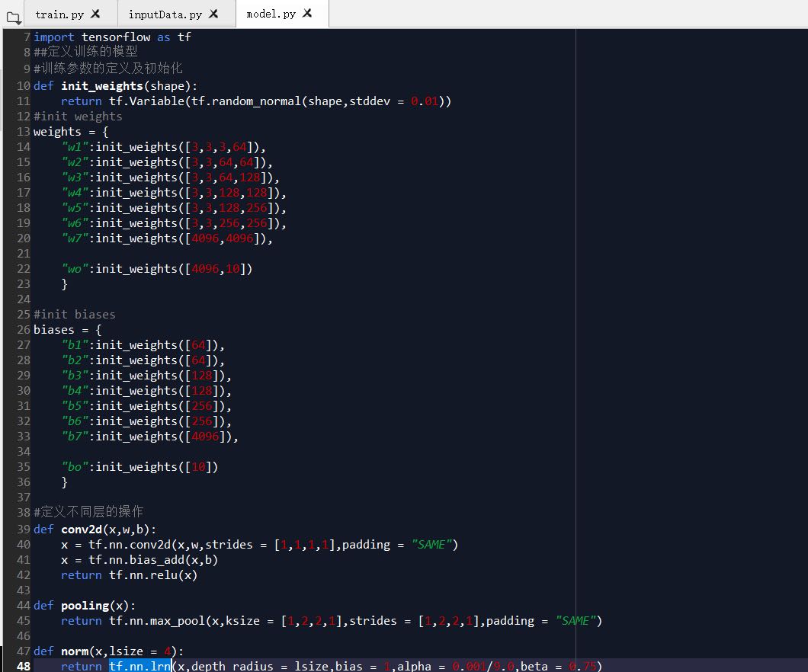Click the "b2" dictionary key

point(75,360)
